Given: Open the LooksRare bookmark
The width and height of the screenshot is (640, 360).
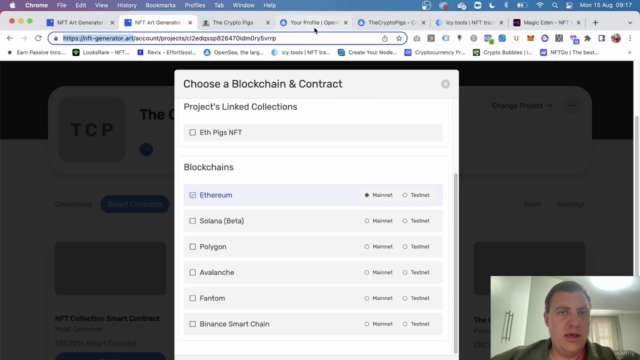Looking at the screenshot, I should point(101,52).
